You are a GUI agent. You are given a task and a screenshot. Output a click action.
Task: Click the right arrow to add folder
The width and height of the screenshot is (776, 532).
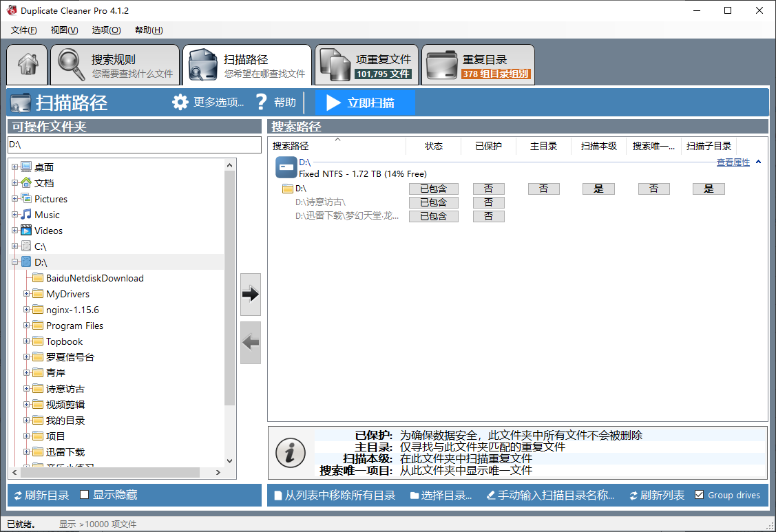coord(250,295)
